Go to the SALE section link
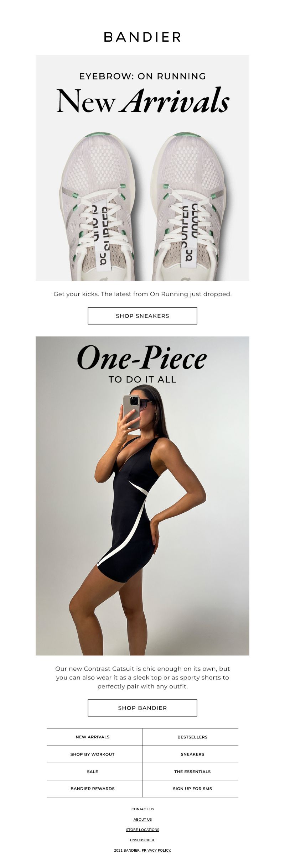 coord(93,772)
